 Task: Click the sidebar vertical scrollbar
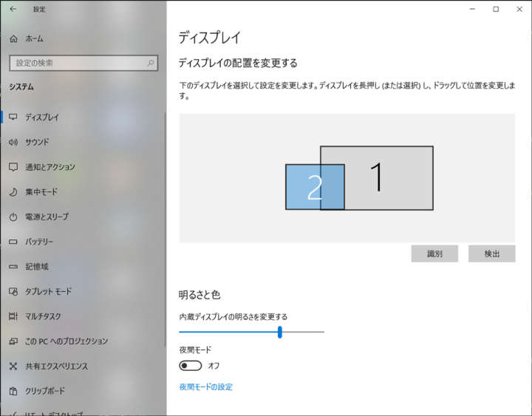tap(166, 229)
